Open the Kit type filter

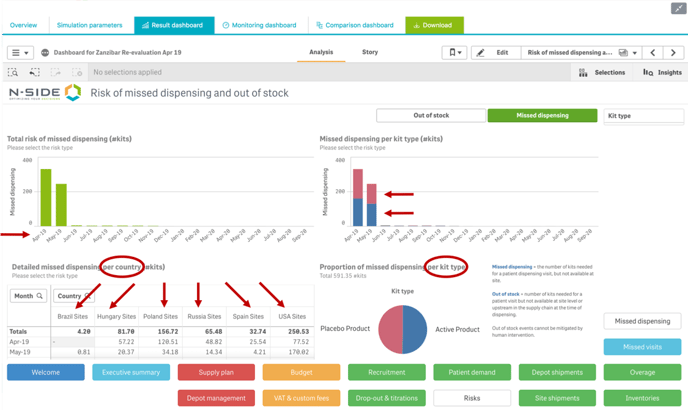[643, 116]
